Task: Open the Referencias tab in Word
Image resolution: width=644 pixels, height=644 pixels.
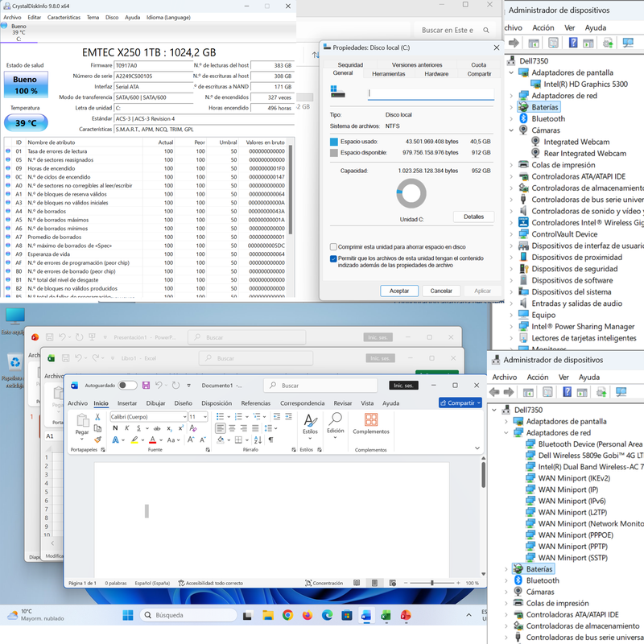Action: [255, 403]
